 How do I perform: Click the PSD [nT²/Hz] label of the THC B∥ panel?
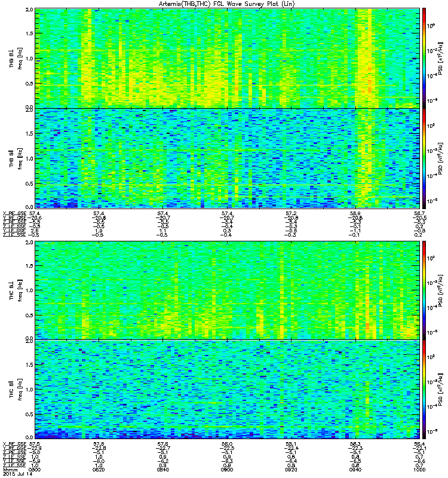tap(440, 390)
